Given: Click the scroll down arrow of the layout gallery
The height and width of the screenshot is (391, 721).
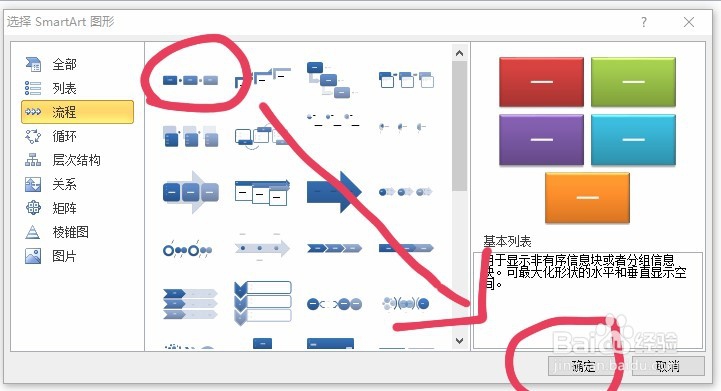Looking at the screenshot, I should pyautogui.click(x=459, y=341).
